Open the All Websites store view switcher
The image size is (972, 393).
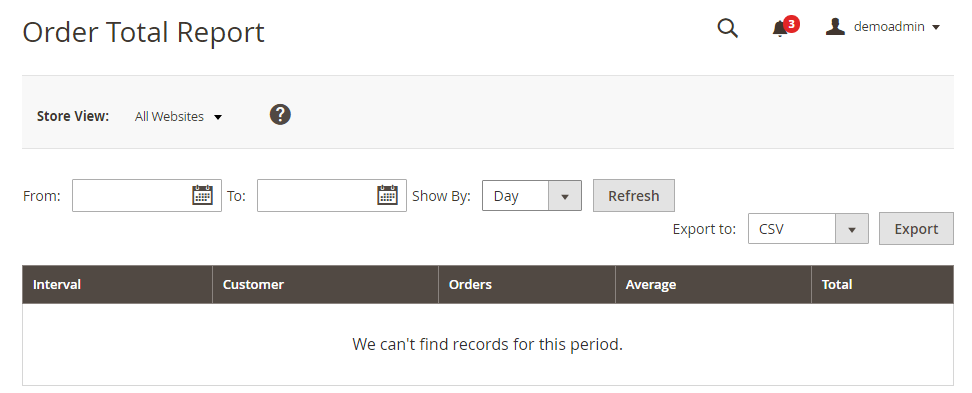coord(179,117)
